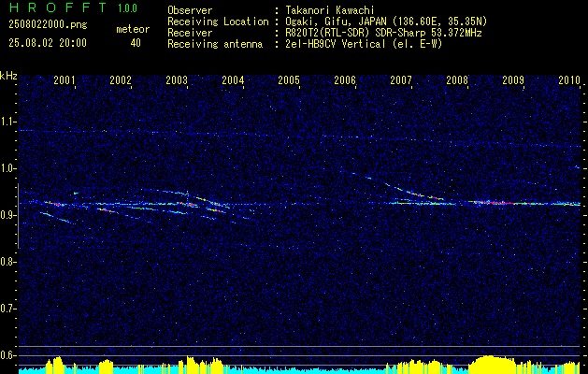Click the strong red echo near 2008-2009
The width and height of the screenshot is (588, 374).
click(495, 203)
